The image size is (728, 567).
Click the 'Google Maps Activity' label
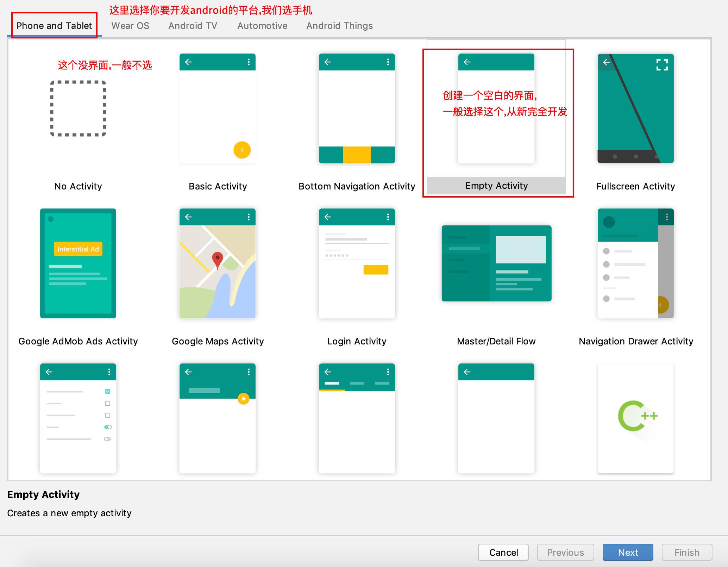218,341
